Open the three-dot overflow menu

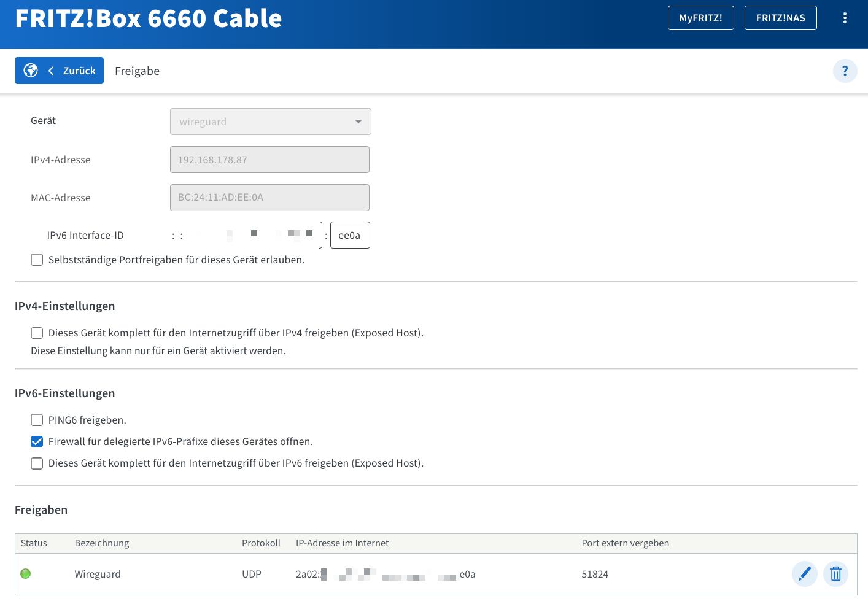(x=845, y=18)
